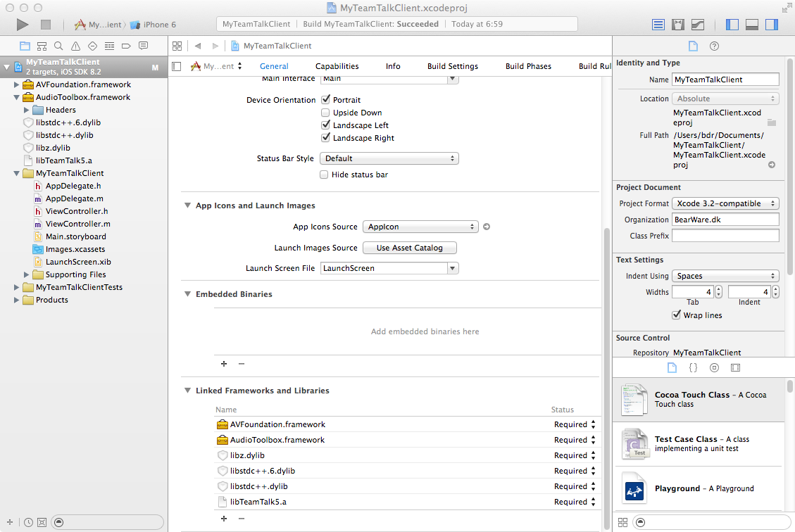The width and height of the screenshot is (795, 532).
Task: Open the Version editor
Action: (698, 25)
